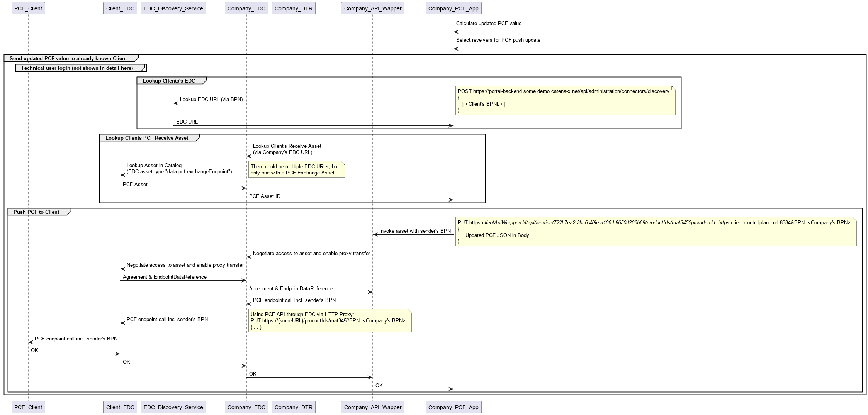868x415 pixels.
Task: Click 'PCF endpoint call' message reaching PCF_Client
Action: click(76, 339)
